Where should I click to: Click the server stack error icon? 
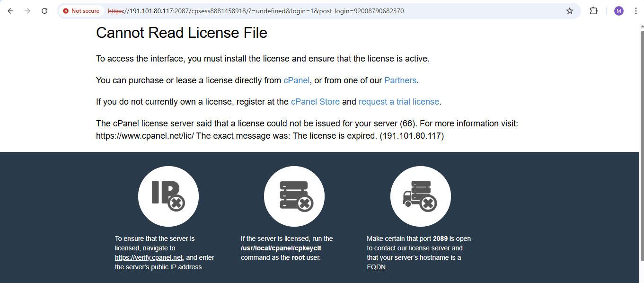coord(294,196)
